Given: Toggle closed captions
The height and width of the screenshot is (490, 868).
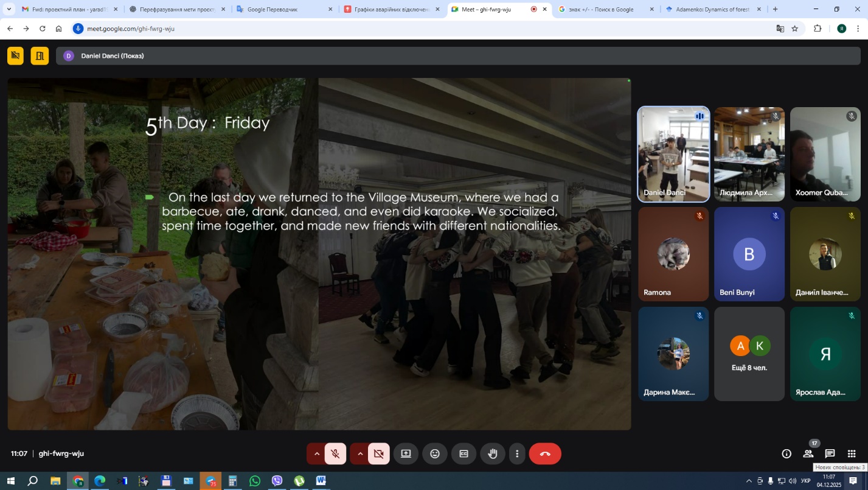Looking at the screenshot, I should click(464, 453).
